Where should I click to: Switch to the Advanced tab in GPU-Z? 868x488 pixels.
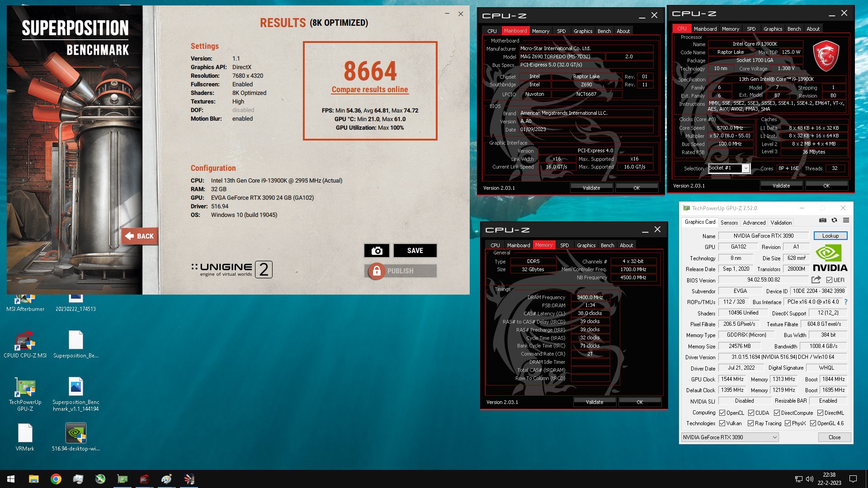(x=754, y=223)
